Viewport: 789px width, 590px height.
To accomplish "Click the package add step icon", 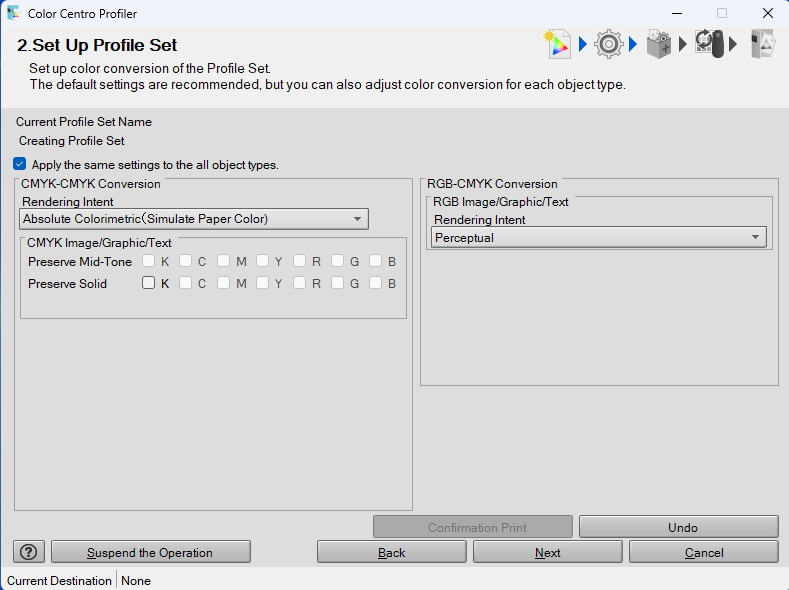I will coord(659,44).
